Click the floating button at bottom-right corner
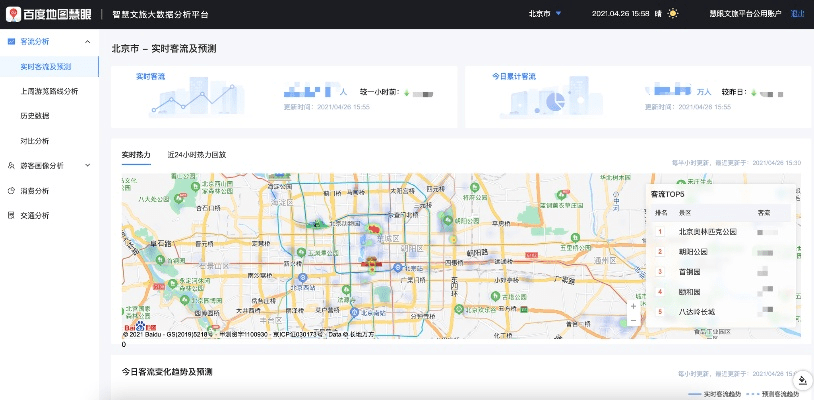 click(802, 380)
